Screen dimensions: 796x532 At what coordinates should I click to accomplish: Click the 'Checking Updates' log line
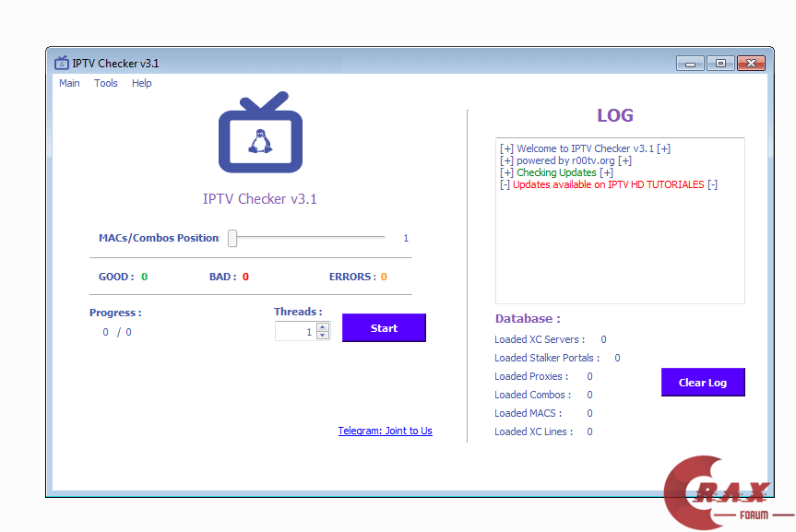[x=556, y=172]
